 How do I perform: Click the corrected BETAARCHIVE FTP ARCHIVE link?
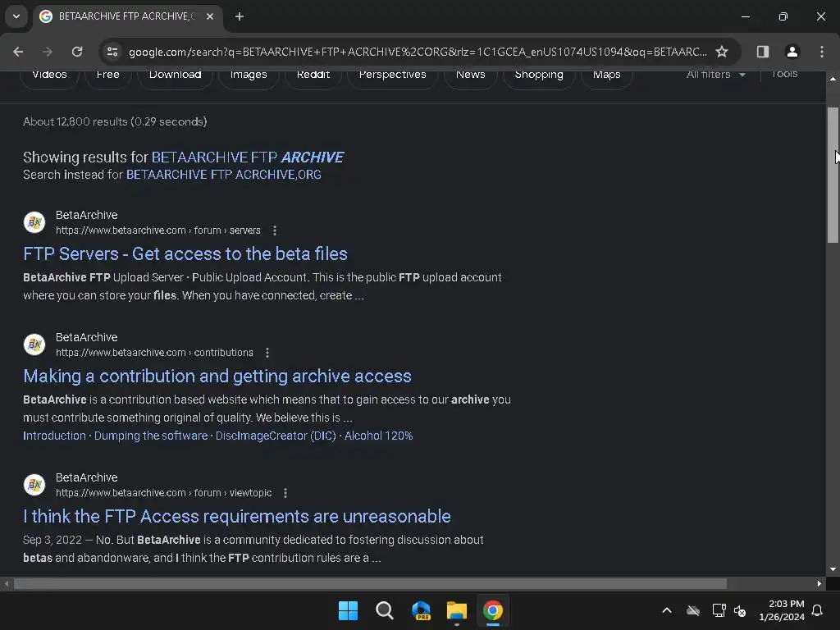click(x=248, y=157)
